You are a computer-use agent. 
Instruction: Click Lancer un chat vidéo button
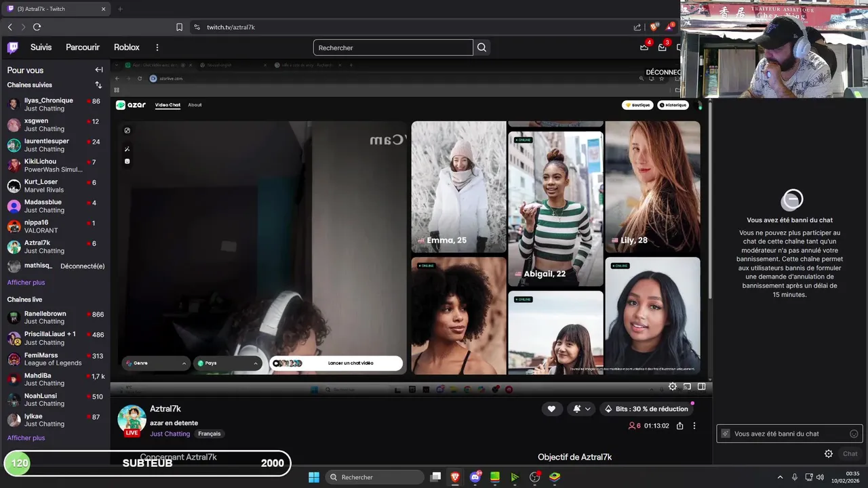[336, 363]
